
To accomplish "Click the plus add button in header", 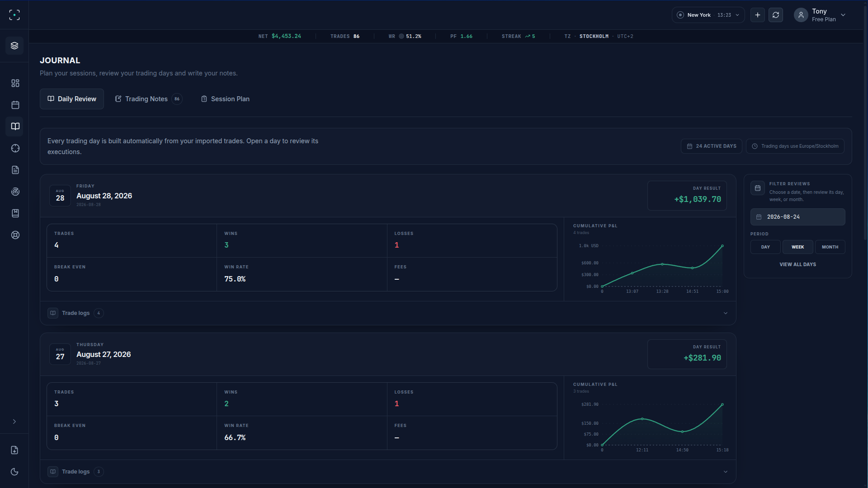I will pos(758,15).
